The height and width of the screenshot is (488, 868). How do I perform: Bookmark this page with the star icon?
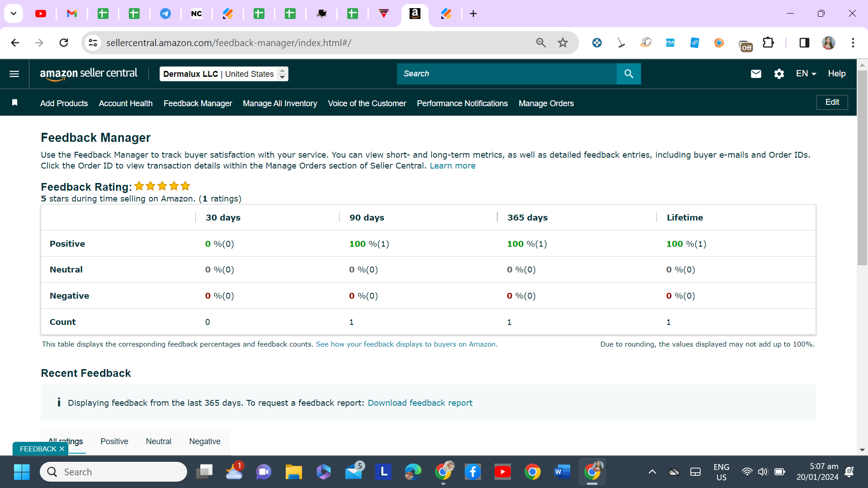tap(563, 43)
